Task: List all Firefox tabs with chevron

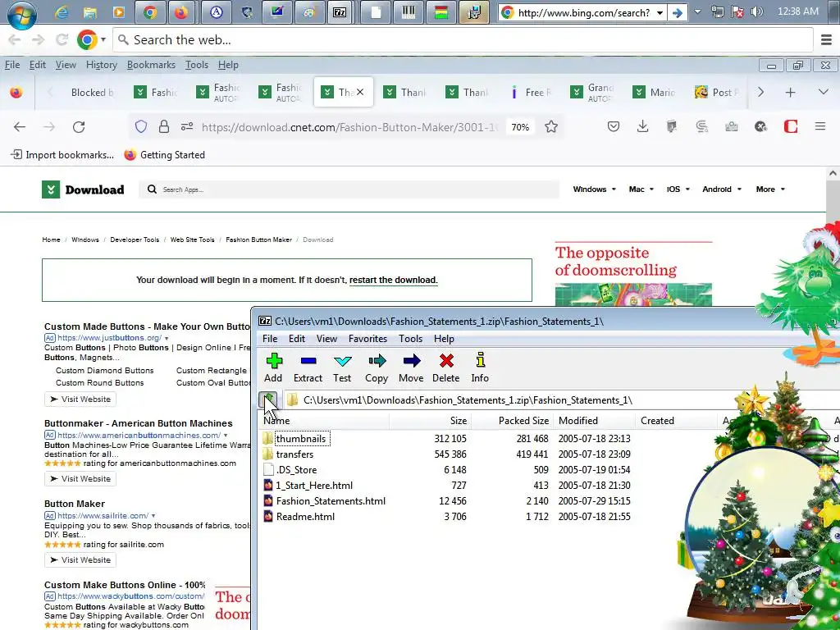Action: (824, 92)
